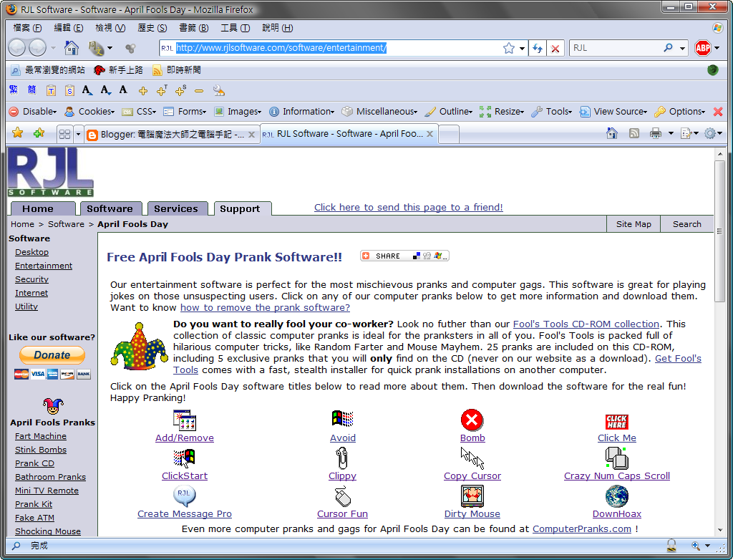Open the 檔案 (F) menu
Screen dimensions: 733x560
[28, 28]
